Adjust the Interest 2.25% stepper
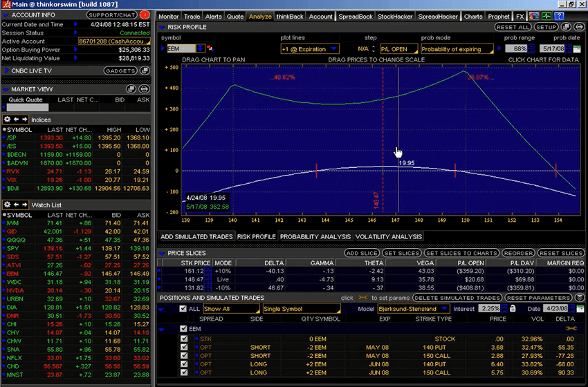This screenshot has height=387, width=588. coord(504,309)
